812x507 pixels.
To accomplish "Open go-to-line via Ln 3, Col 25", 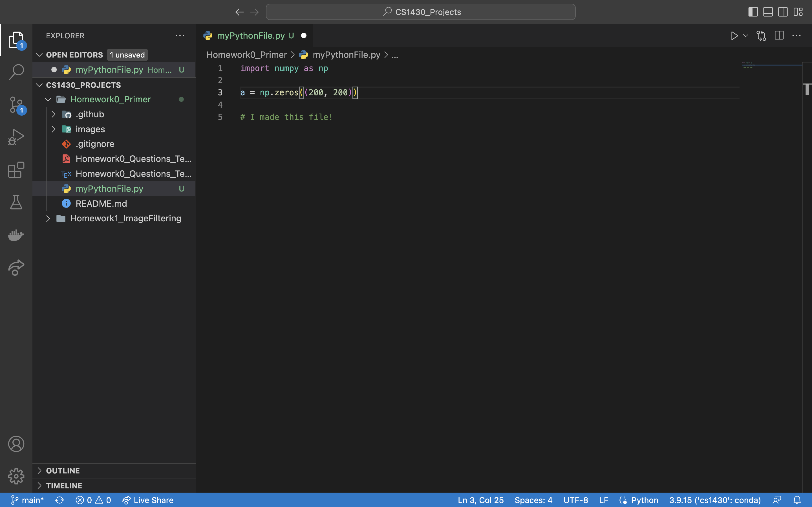I will coord(481,500).
